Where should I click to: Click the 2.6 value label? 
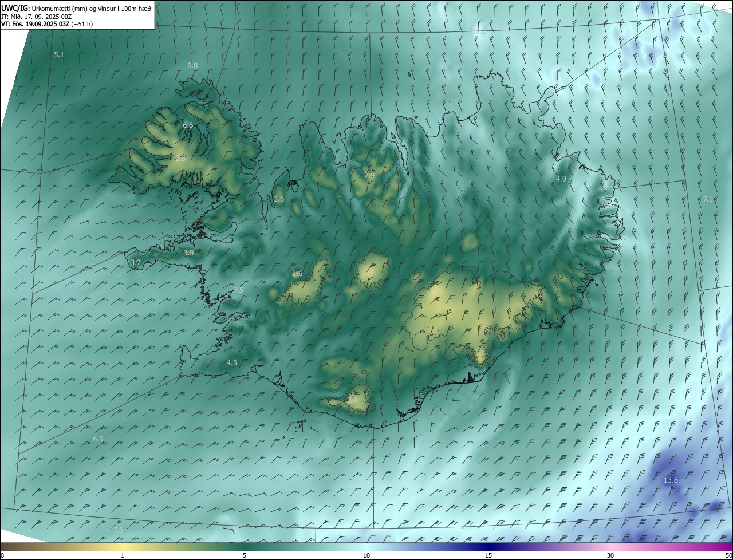(297, 274)
